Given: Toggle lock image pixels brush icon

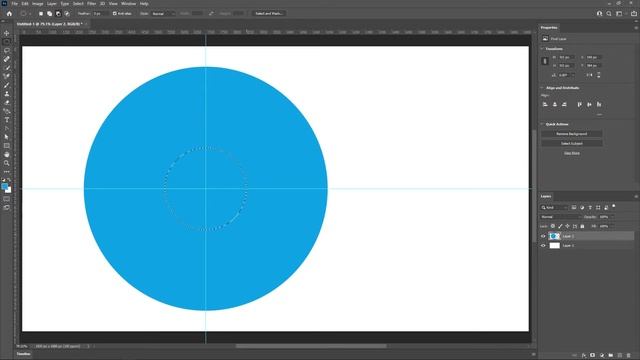Looking at the screenshot, I should [x=560, y=226].
